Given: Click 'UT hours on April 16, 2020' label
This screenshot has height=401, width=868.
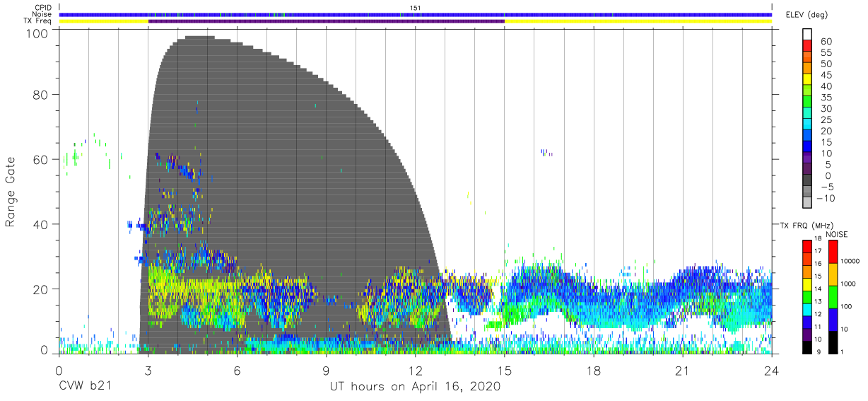Looking at the screenshot, I should [x=415, y=387].
